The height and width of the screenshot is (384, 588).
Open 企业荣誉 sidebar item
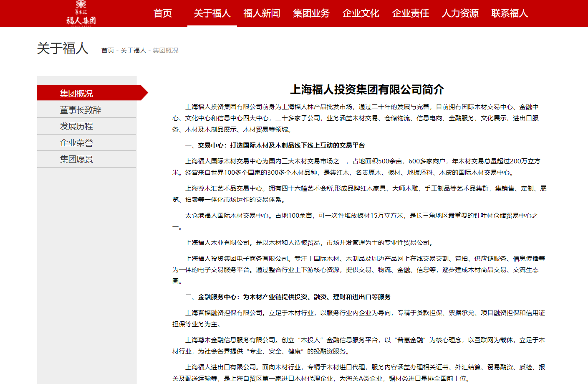[x=76, y=143]
